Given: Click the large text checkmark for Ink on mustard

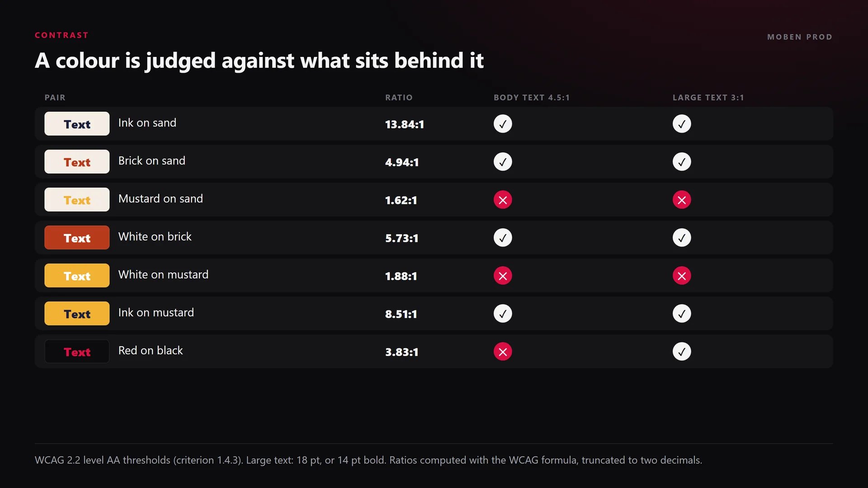Looking at the screenshot, I should coord(682,314).
